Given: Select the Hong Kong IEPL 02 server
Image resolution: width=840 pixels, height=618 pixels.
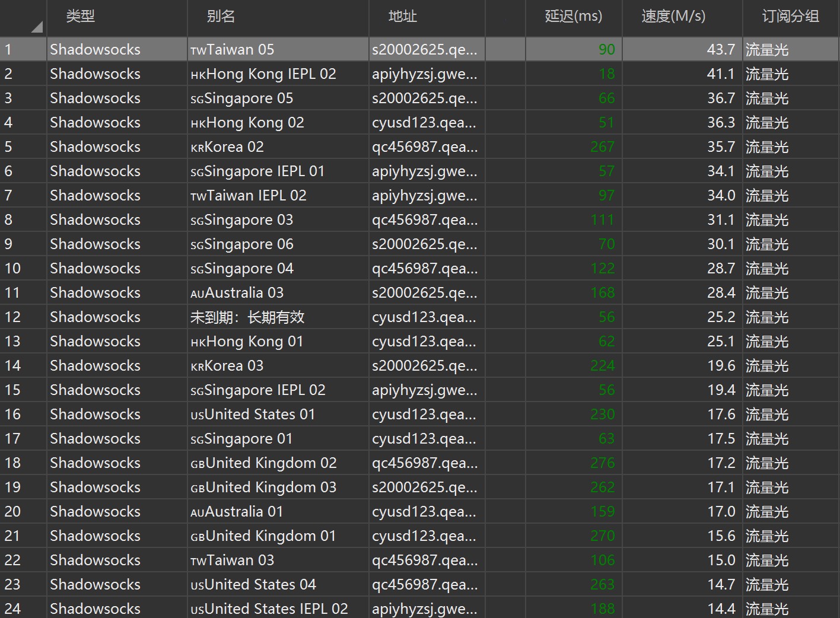Looking at the screenshot, I should (263, 74).
